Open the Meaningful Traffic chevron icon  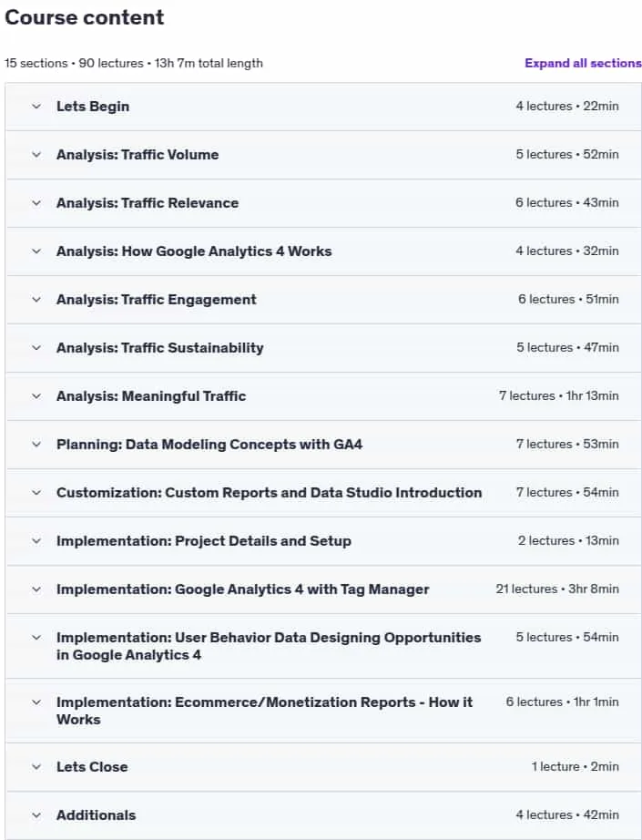pos(36,396)
